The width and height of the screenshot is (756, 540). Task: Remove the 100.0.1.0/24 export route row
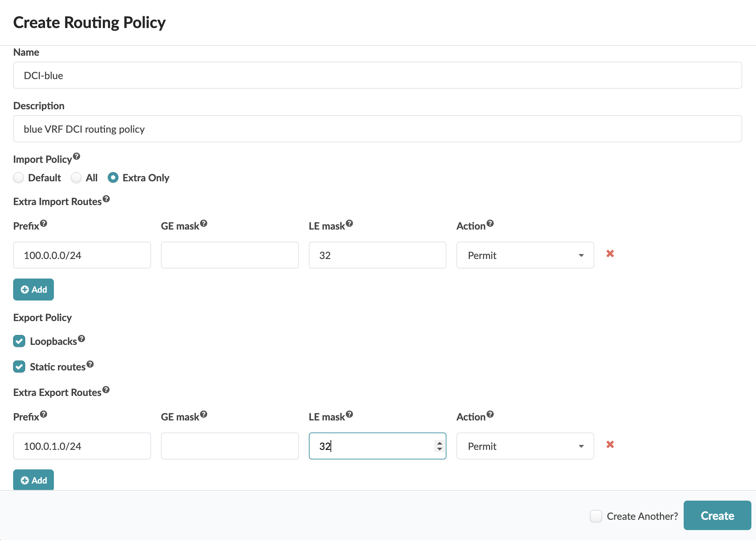click(610, 445)
